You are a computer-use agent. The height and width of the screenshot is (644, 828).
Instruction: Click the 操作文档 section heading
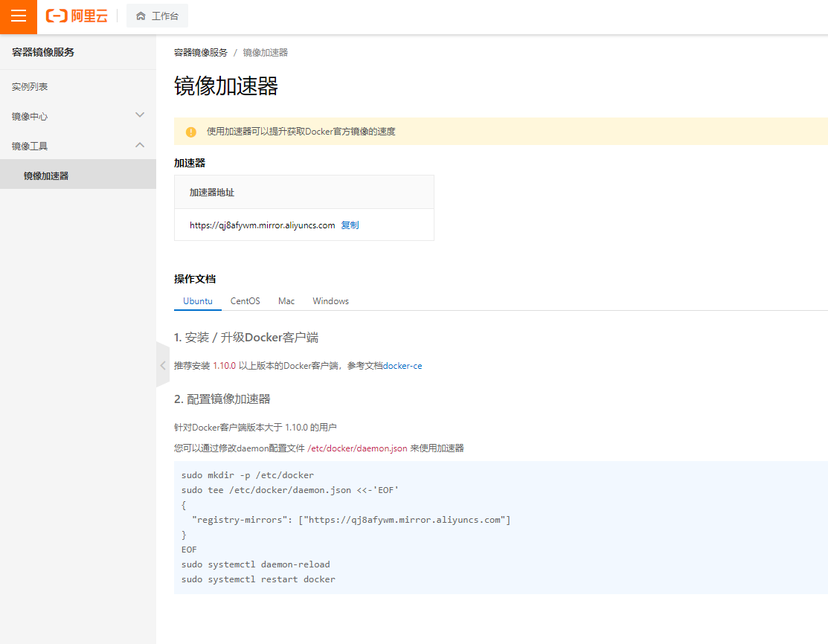click(195, 280)
